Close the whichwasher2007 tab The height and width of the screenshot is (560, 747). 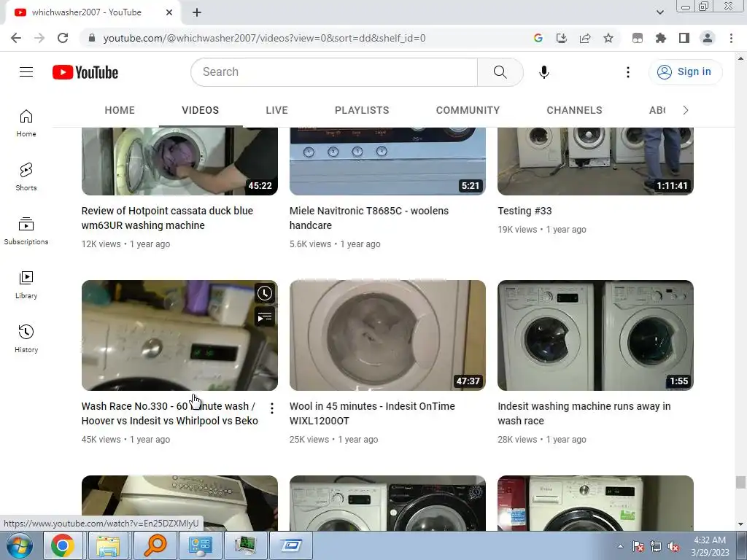[169, 13]
